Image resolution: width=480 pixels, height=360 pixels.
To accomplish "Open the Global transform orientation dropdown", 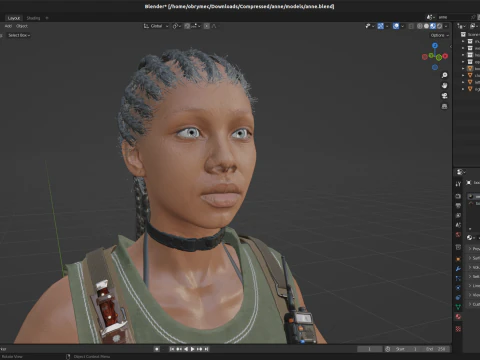I will (x=156, y=26).
